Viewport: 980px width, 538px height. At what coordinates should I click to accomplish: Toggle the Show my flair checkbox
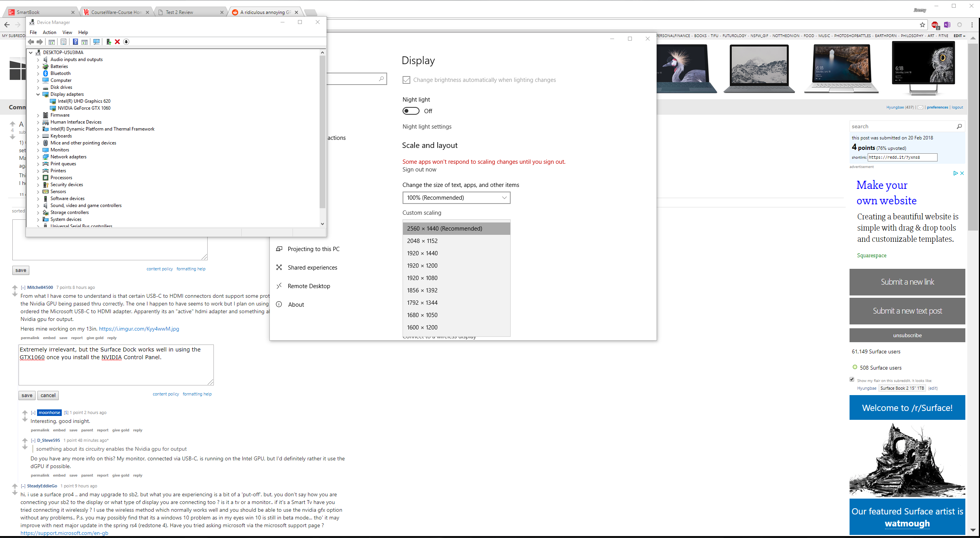(852, 379)
